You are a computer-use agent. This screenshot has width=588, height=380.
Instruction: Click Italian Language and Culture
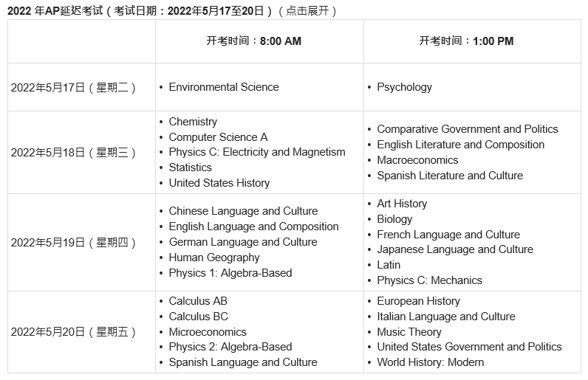[446, 317]
